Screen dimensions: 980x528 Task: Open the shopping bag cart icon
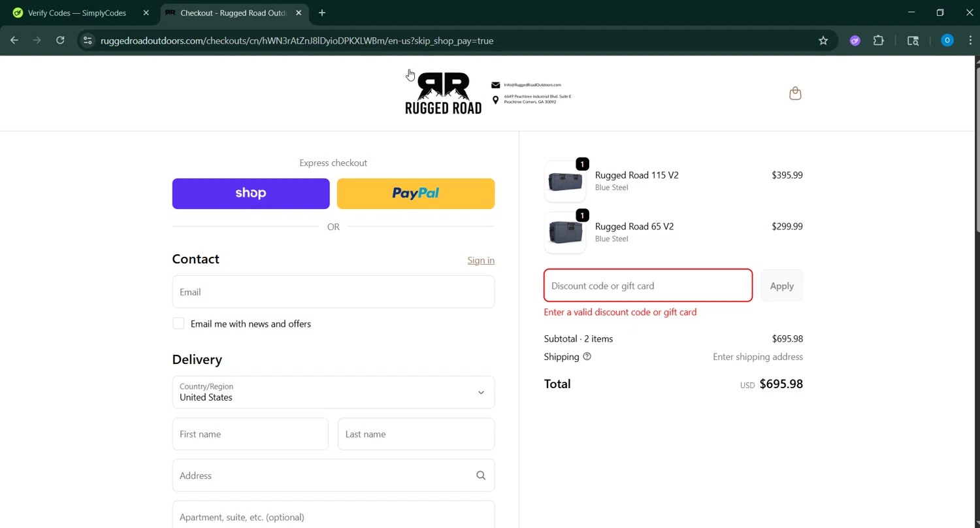795,93
